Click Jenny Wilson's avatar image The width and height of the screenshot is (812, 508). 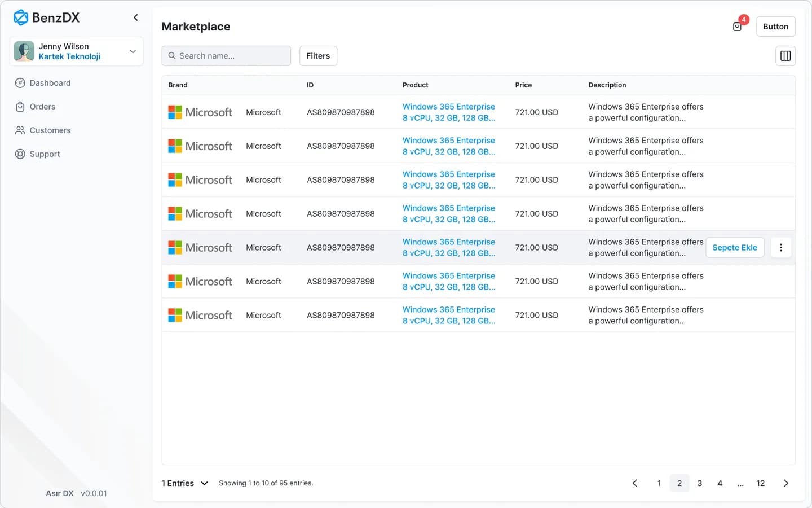(24, 51)
